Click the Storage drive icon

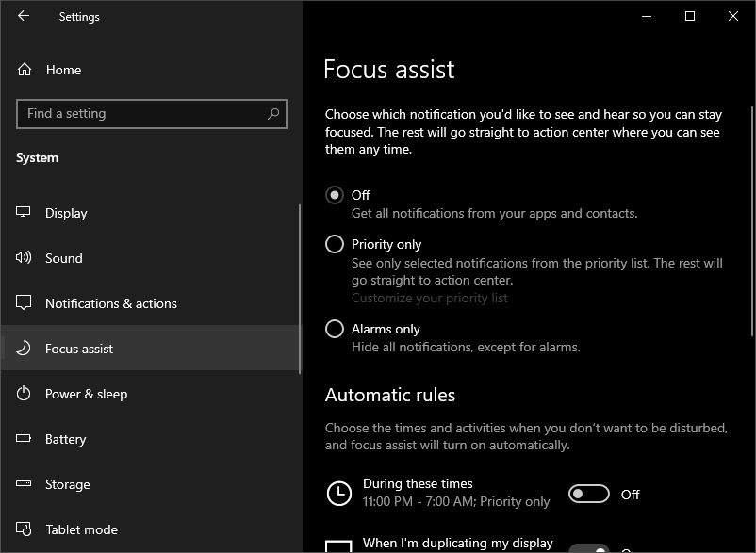pos(25,484)
